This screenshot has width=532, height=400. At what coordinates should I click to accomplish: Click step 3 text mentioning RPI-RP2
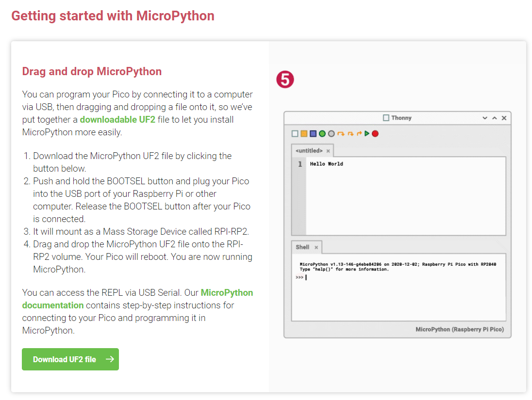[x=141, y=232]
